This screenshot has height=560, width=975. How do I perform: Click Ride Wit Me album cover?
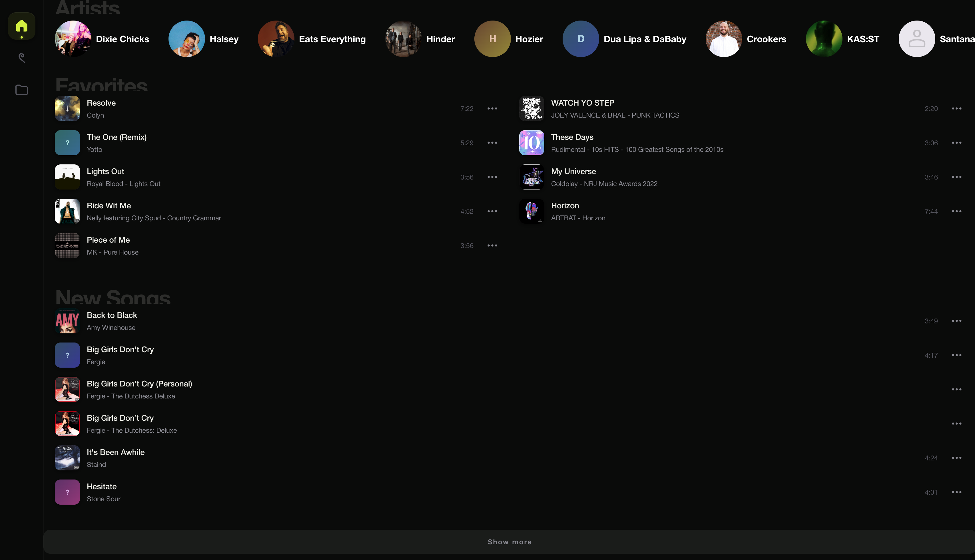[67, 211]
